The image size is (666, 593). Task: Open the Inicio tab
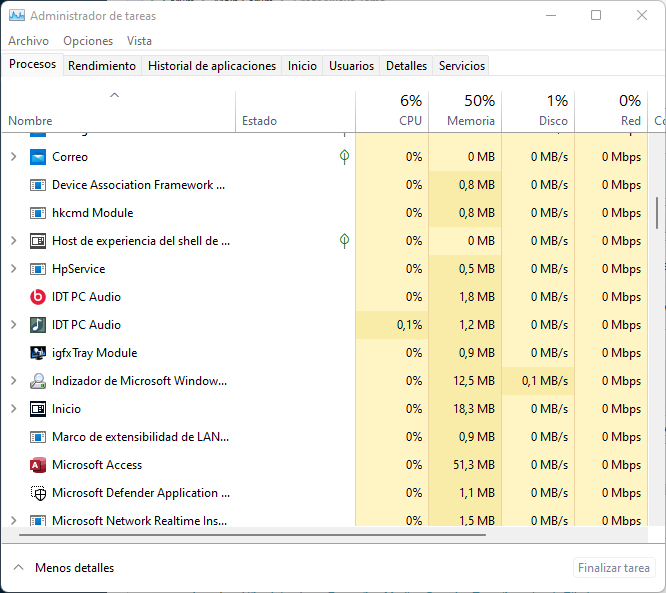pyautogui.click(x=302, y=66)
